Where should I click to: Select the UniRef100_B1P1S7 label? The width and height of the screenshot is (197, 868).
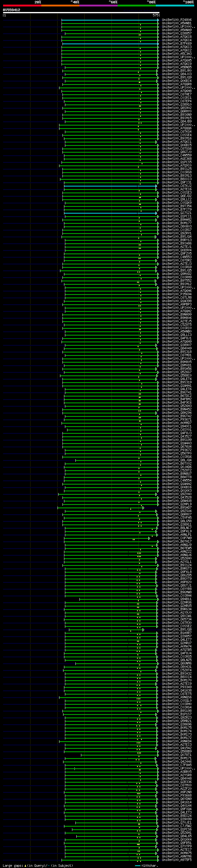pos(177,714)
